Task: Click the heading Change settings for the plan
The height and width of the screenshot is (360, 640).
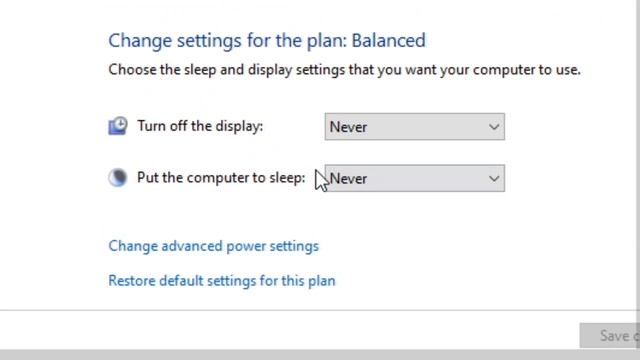Action: point(267,41)
